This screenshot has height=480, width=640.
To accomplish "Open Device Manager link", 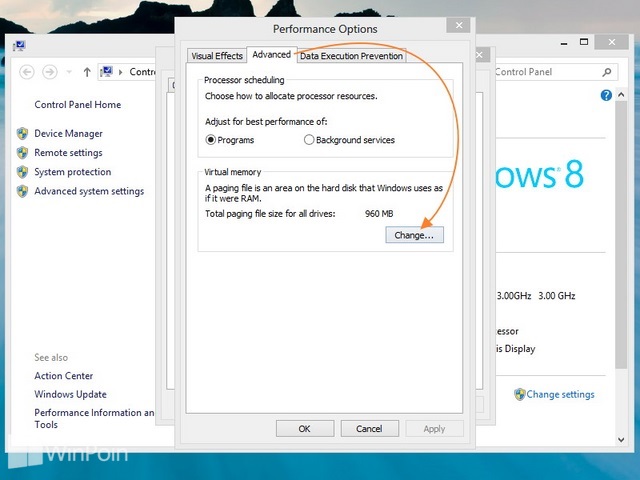I will click(69, 133).
